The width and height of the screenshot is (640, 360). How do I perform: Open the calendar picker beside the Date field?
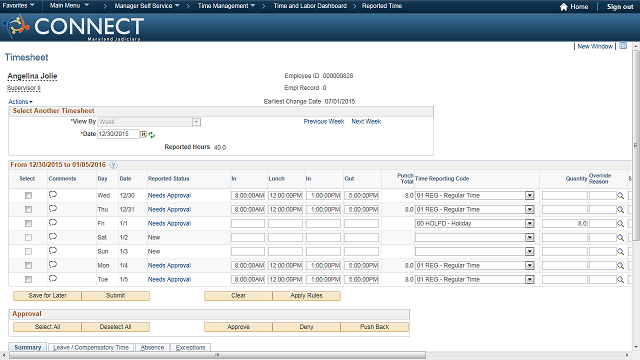pyautogui.click(x=143, y=134)
